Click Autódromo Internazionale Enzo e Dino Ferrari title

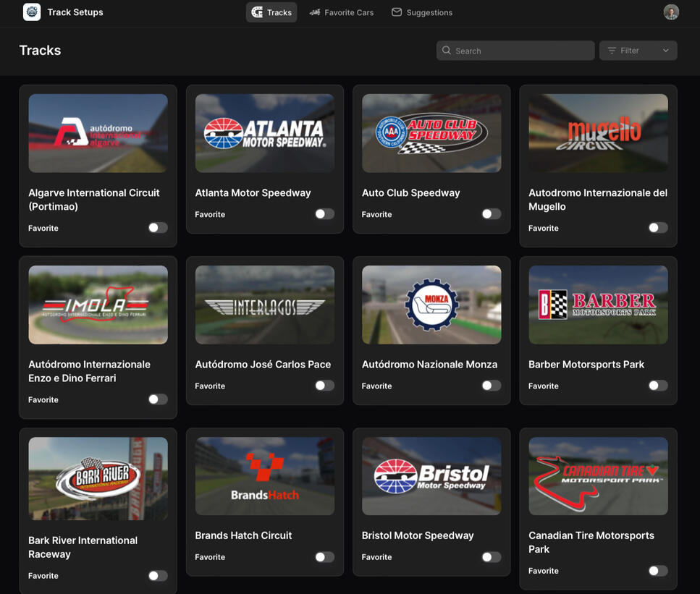tap(89, 371)
